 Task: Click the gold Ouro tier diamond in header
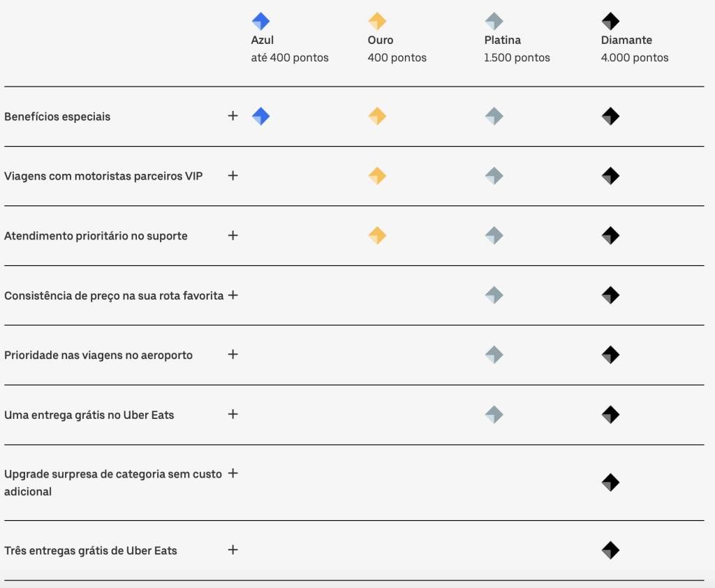pyautogui.click(x=377, y=21)
